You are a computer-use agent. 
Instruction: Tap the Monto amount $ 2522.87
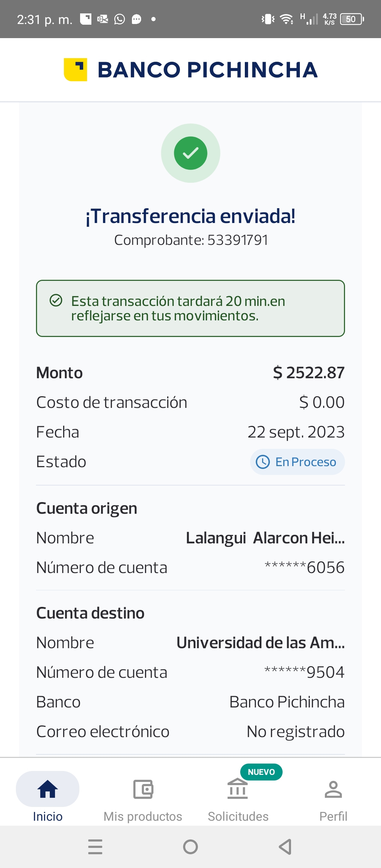[309, 373]
